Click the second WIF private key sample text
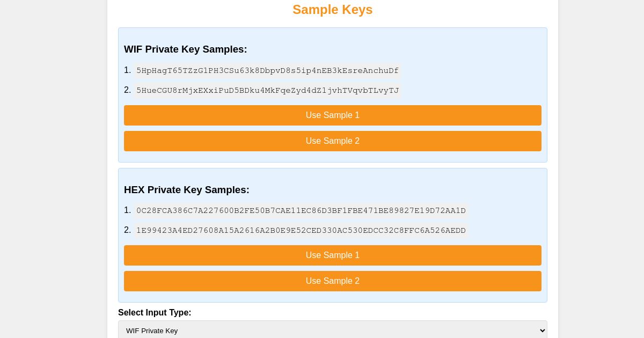The height and width of the screenshot is (338, 644). pyautogui.click(x=267, y=91)
